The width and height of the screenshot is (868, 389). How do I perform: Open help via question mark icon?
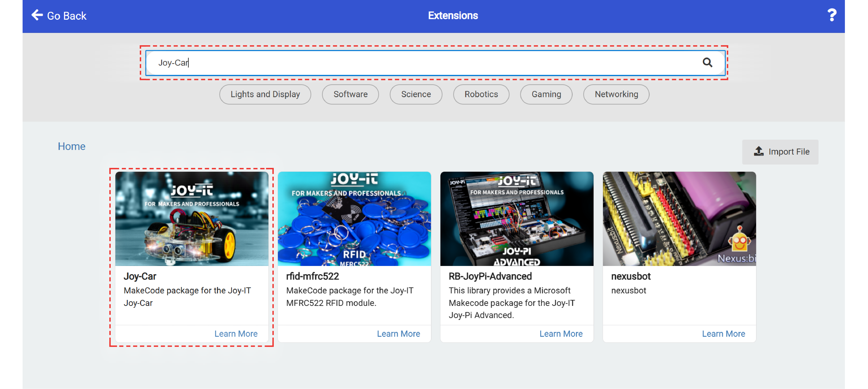831,15
